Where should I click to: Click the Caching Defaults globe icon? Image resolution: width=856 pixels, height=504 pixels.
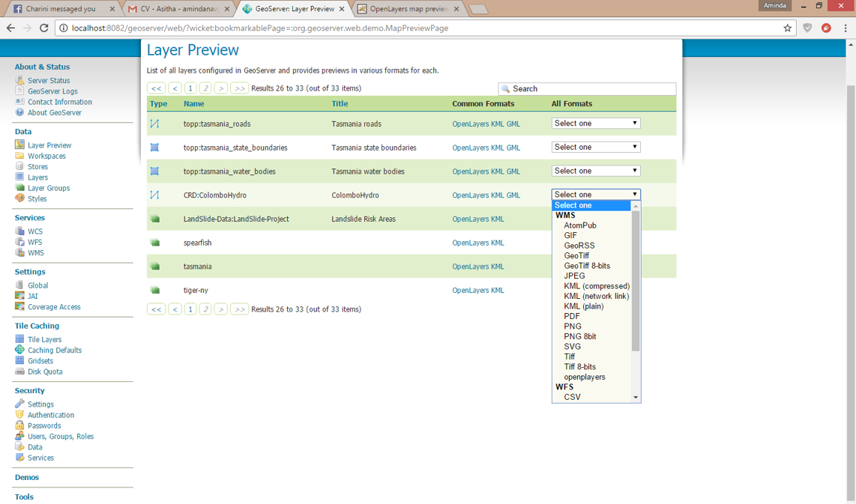[19, 350]
